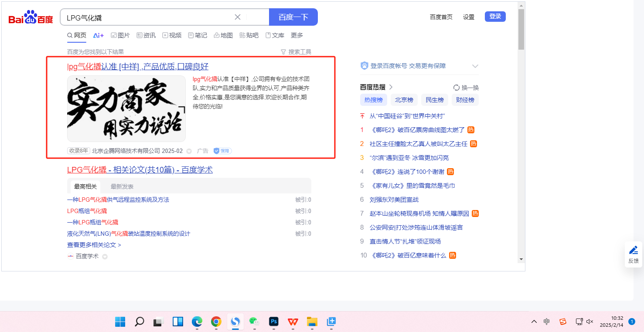Expand the 更多 search categories
644x332 pixels.
click(x=297, y=35)
